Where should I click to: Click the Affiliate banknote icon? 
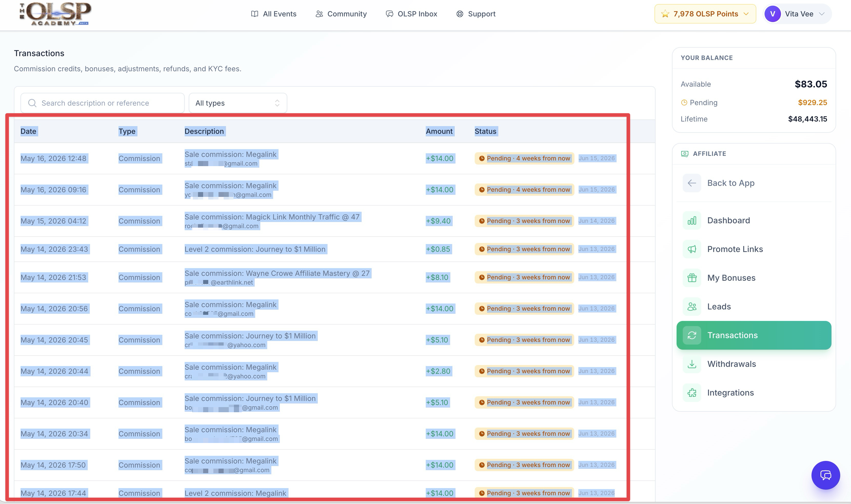(x=685, y=154)
